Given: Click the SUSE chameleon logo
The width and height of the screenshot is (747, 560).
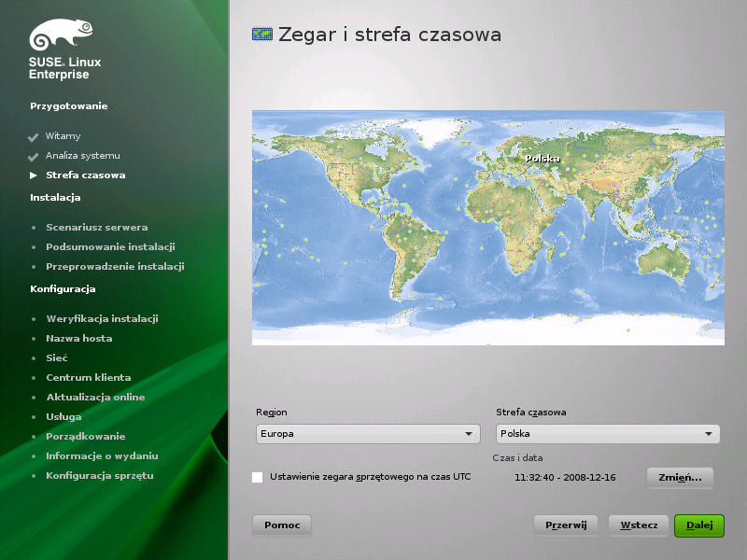Looking at the screenshot, I should 61,35.
